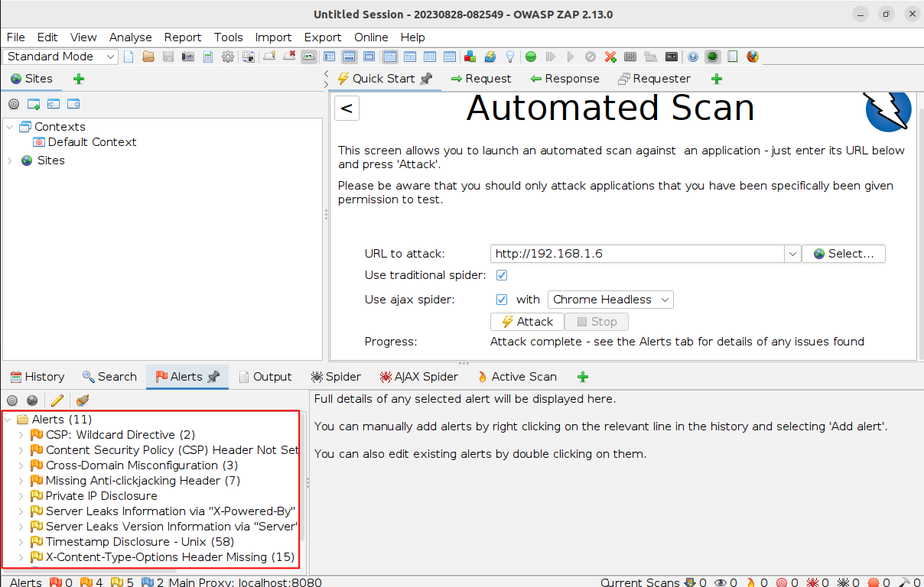The width and height of the screenshot is (924, 587).
Task: Click the back '<' button on Automated Scan
Action: coord(346,109)
